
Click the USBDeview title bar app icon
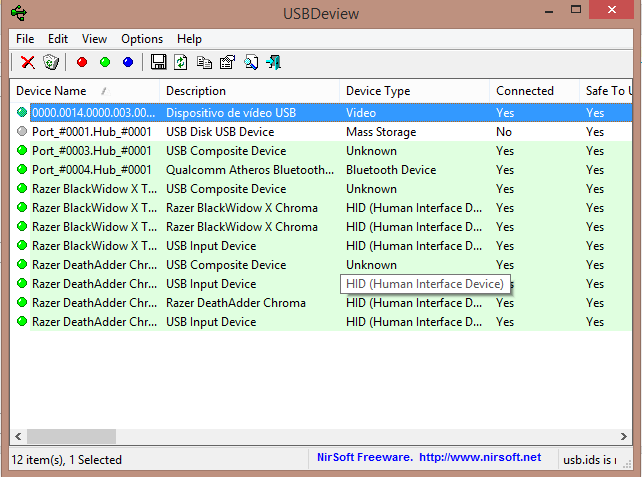pos(19,13)
